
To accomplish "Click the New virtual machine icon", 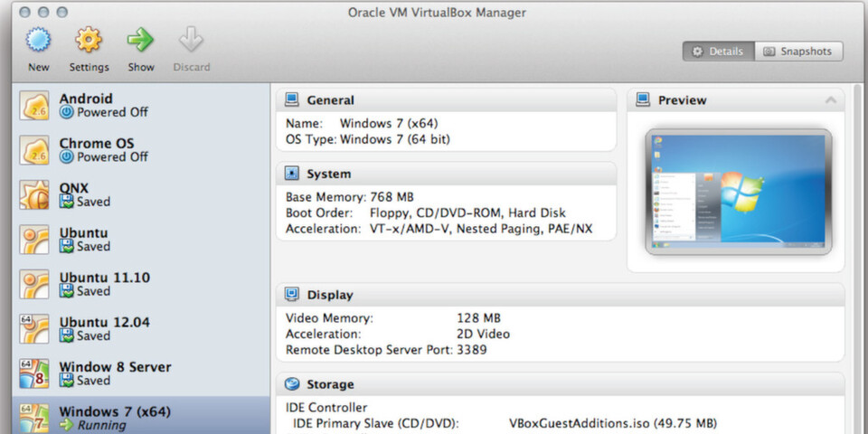I will click(38, 40).
